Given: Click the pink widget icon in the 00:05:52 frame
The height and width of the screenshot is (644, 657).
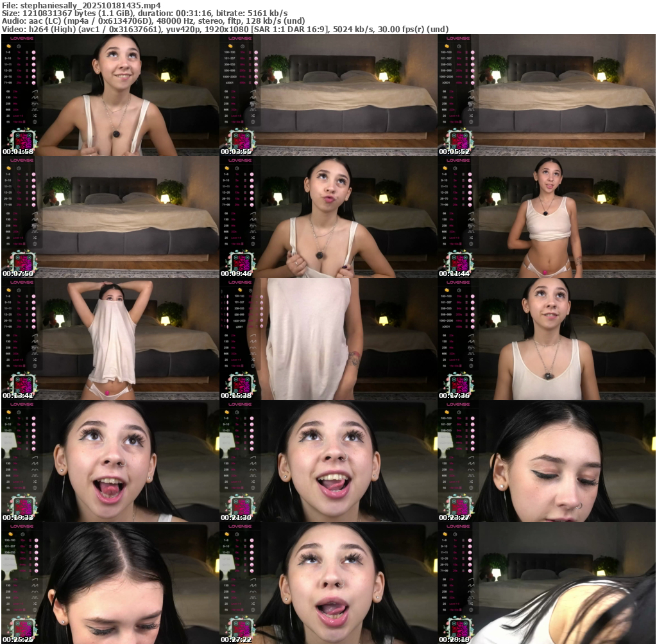Looking at the screenshot, I should point(459,141).
